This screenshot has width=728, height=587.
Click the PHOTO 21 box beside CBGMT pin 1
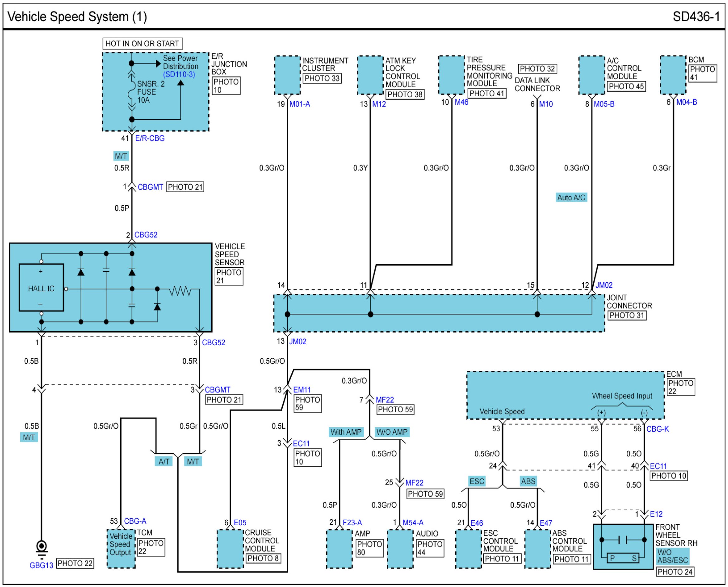click(185, 187)
